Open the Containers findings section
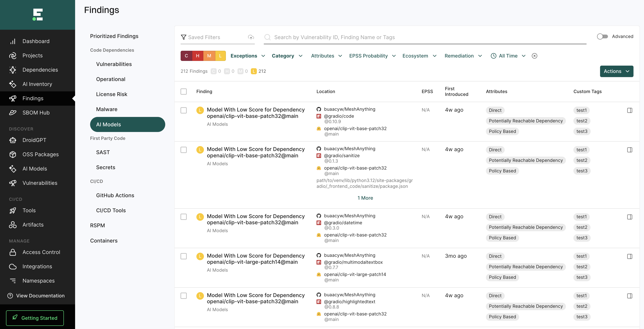This screenshot has height=329, width=644. pos(104,241)
